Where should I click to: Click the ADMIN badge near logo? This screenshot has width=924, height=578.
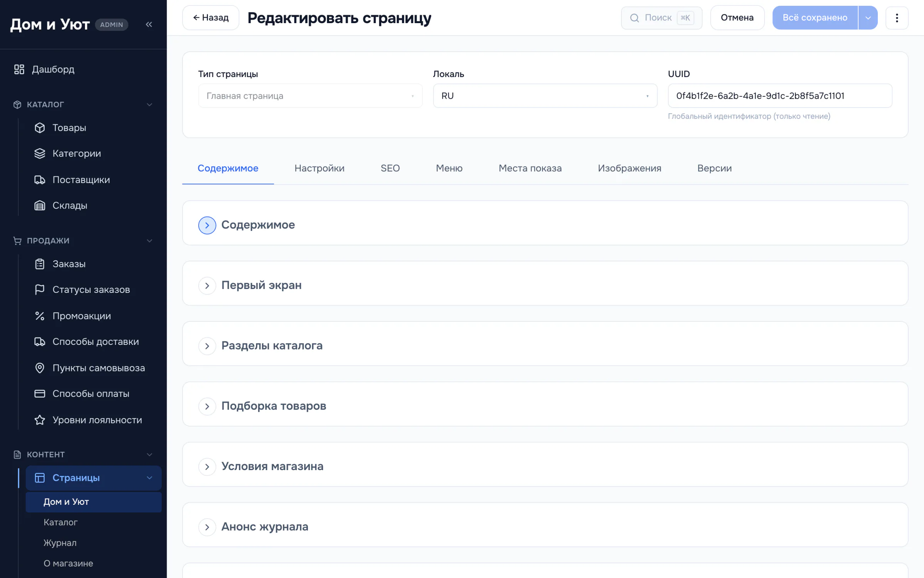click(x=111, y=25)
